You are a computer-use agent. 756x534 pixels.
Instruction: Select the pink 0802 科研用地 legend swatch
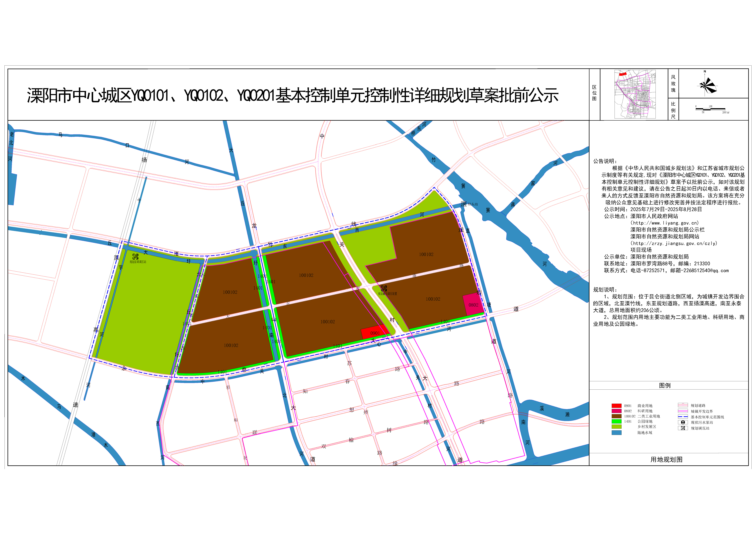617,411
